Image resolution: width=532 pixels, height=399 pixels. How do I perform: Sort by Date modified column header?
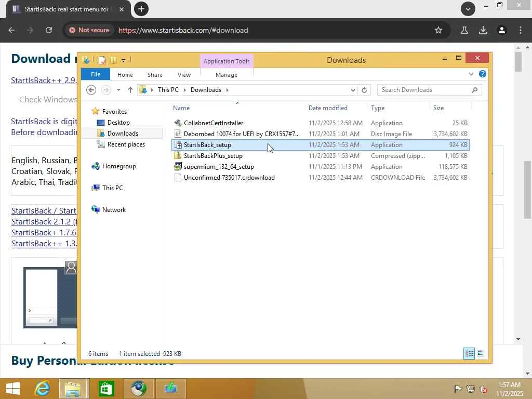click(x=328, y=108)
